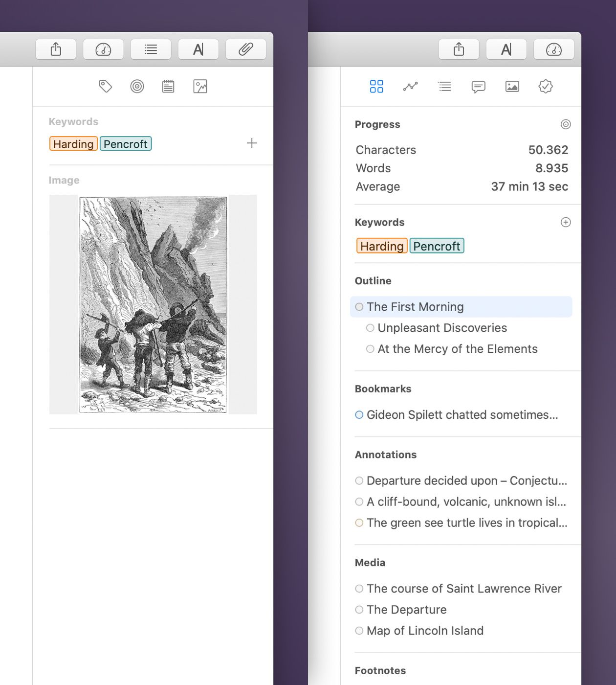The height and width of the screenshot is (685, 616).
Task: Open the engraving illustration thumbnail
Action: [153, 304]
